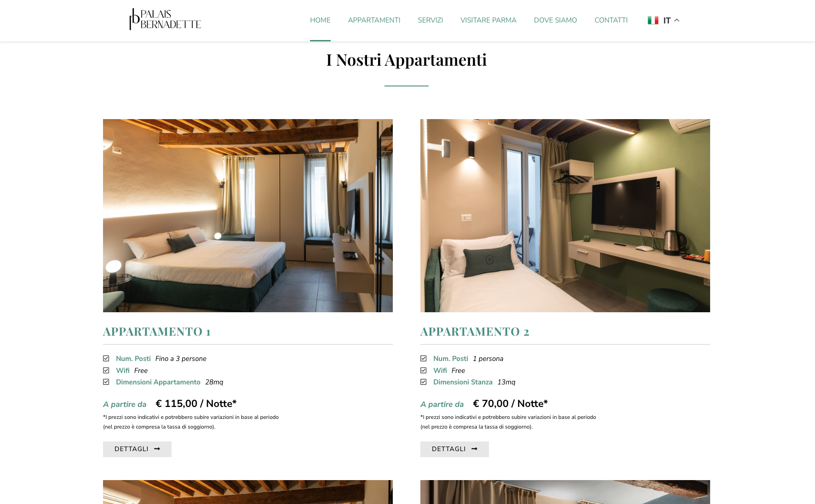
Task: Click the Num. Posti check icon for Appartamento 1
Action: [106, 358]
